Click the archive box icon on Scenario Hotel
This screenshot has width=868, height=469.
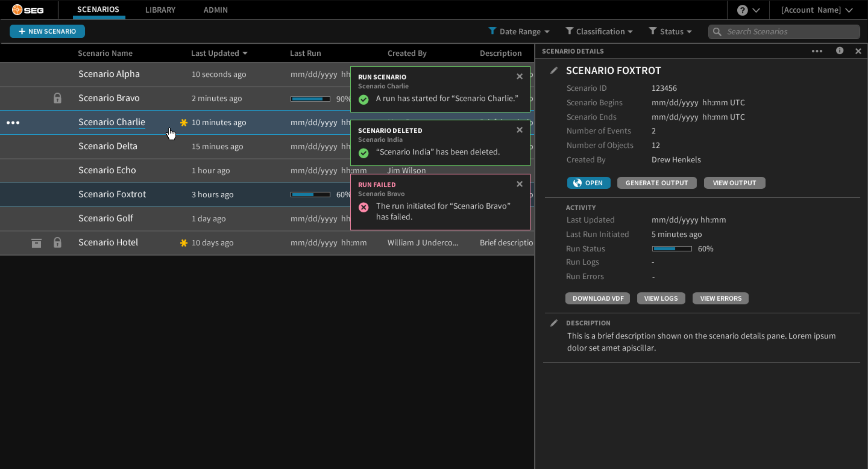pyautogui.click(x=37, y=243)
